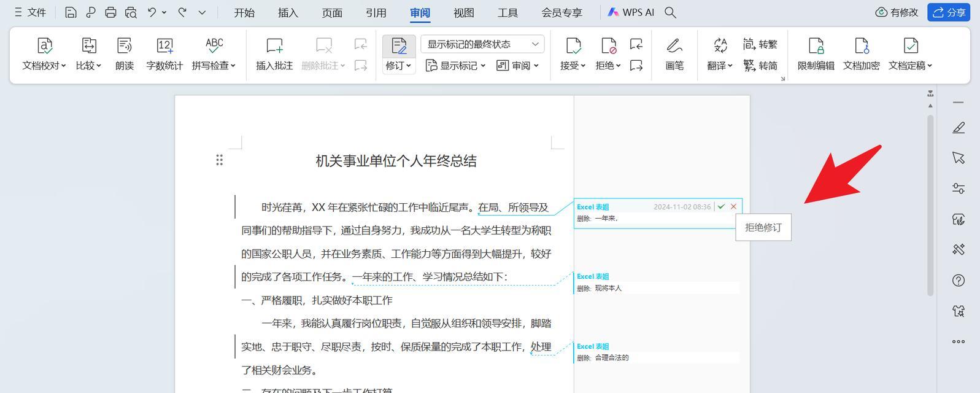Click the sidebar more options ellipsis
Screen dimensions: 980x393
(x=959, y=342)
